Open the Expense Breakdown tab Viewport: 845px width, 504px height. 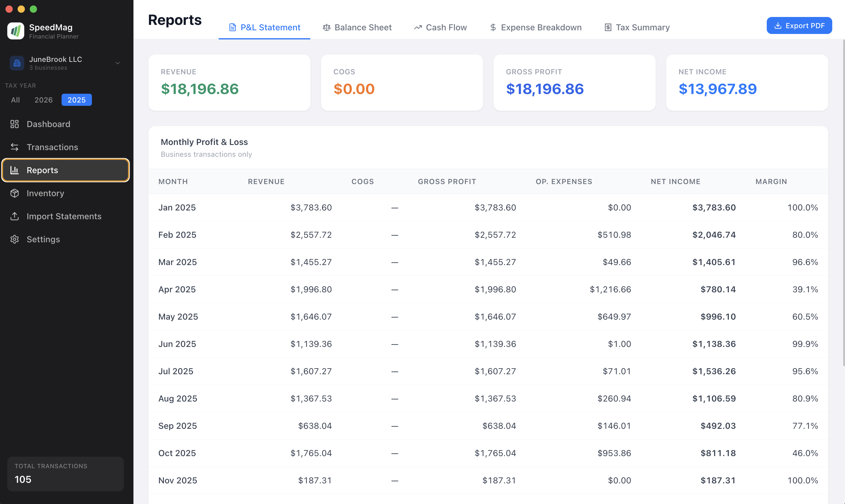pyautogui.click(x=536, y=27)
